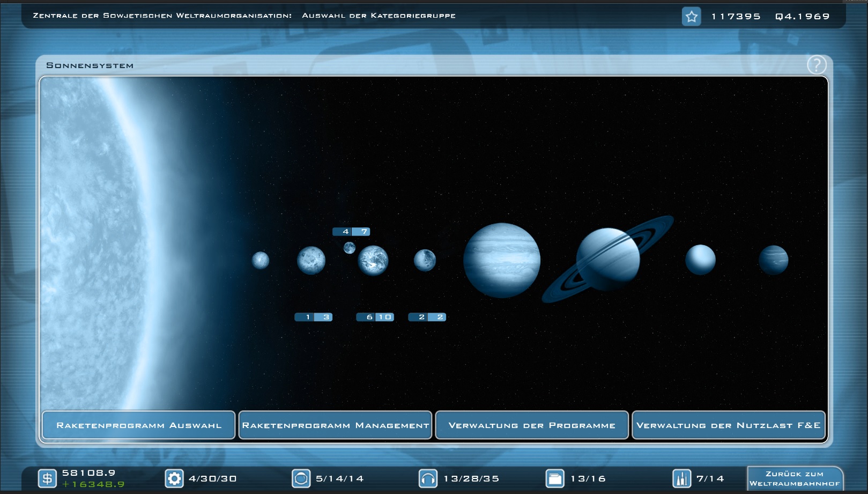Open Verwaltung der Nutzlast F&E

click(729, 425)
